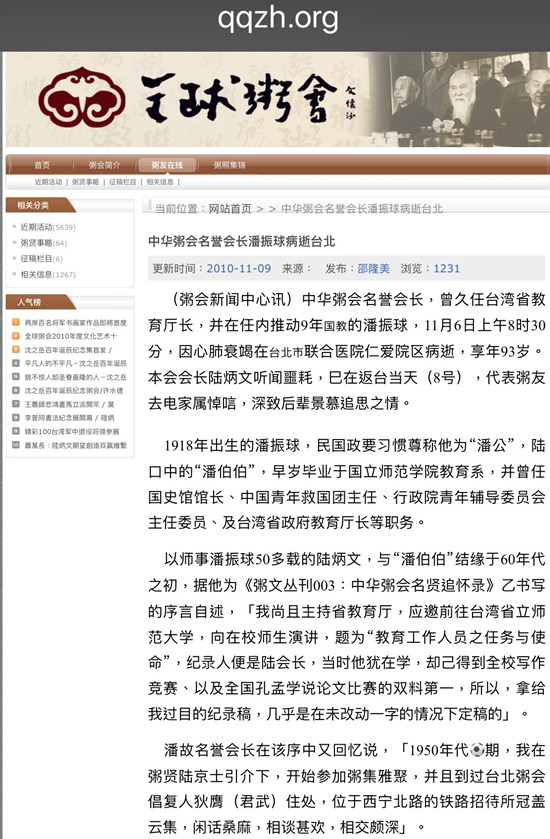The height and width of the screenshot is (839, 550).
Task: Open the 粥会简介 navigation tab
Action: 104,165
